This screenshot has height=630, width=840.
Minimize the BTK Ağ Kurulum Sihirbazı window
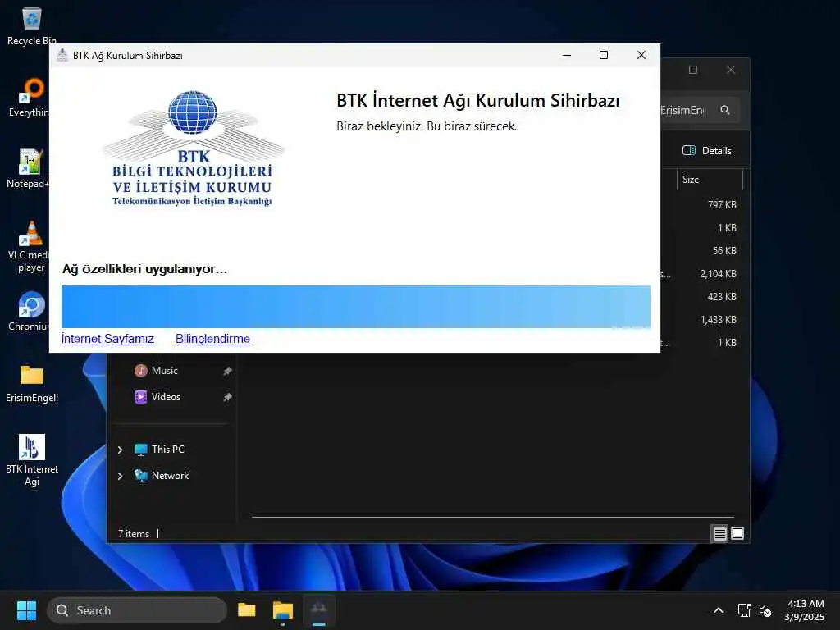coord(567,55)
